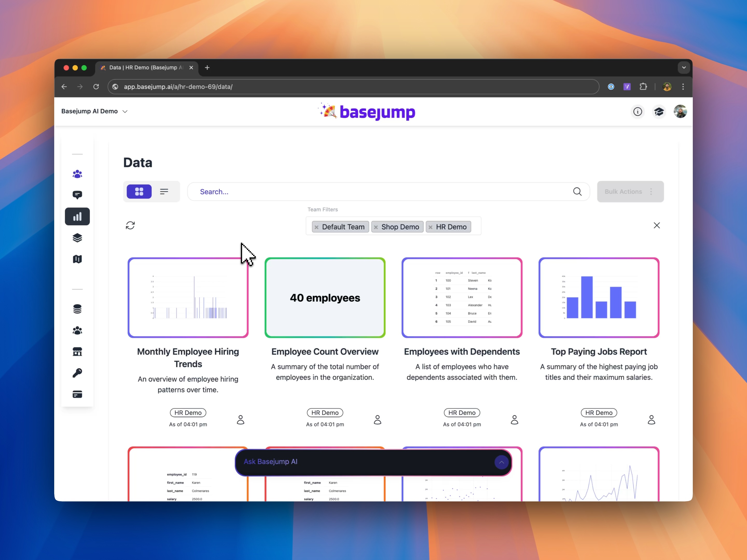The width and height of the screenshot is (747, 560).
Task: Click the purple V extension icon
Action: [627, 87]
